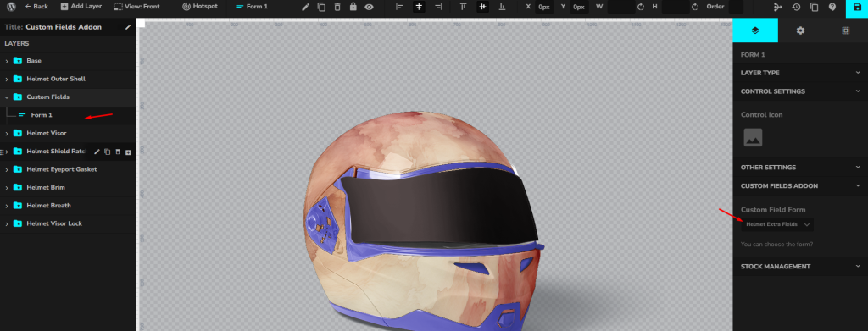Reset height using icon after H field
The image size is (868, 331).
[x=695, y=7]
